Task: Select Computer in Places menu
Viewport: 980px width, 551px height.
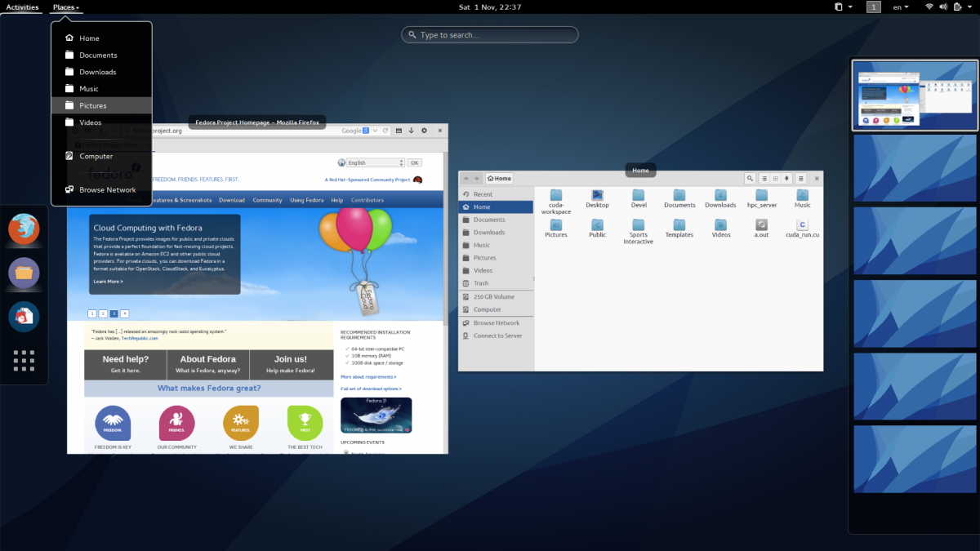Action: tap(101, 156)
